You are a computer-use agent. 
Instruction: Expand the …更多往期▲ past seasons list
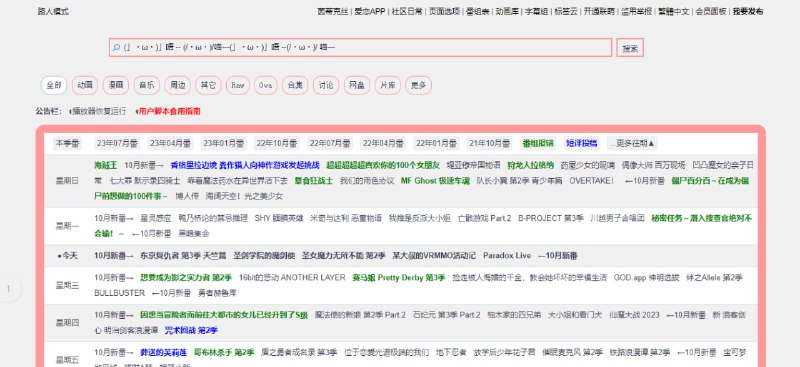(x=632, y=143)
